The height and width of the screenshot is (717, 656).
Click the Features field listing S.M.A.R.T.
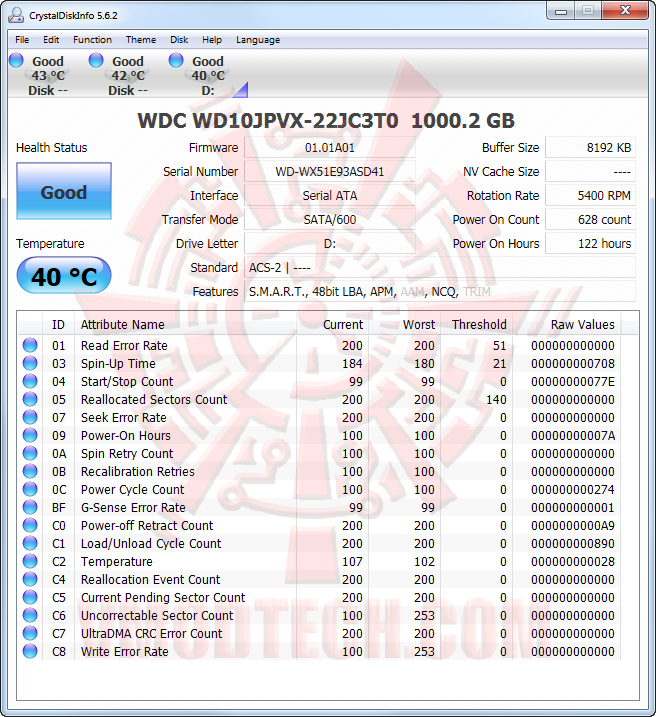(440, 292)
